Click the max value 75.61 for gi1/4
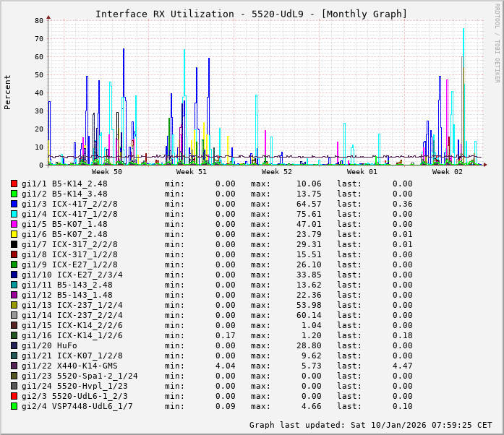The image size is (504, 435). 309,214
